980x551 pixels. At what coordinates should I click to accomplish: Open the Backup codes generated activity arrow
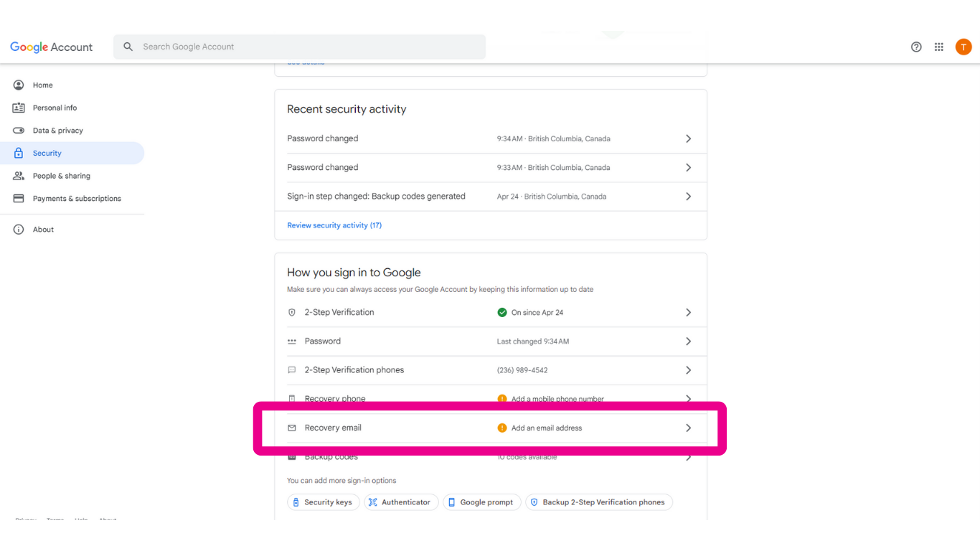click(688, 197)
